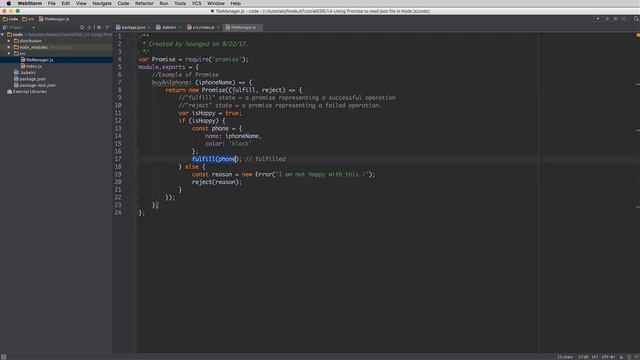Select the node_modules folder in project tree
Screen dimensions: 640x360
click(31, 47)
